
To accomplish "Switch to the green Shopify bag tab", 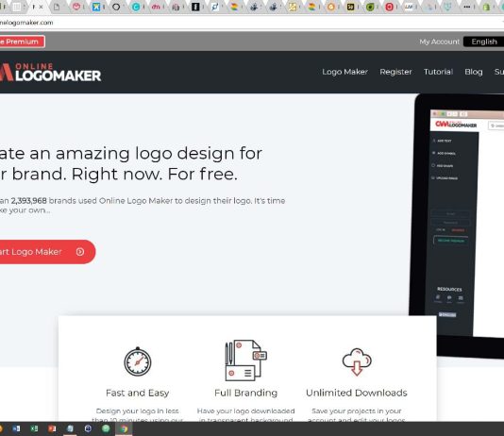I will pyautogui.click(x=487, y=7).
